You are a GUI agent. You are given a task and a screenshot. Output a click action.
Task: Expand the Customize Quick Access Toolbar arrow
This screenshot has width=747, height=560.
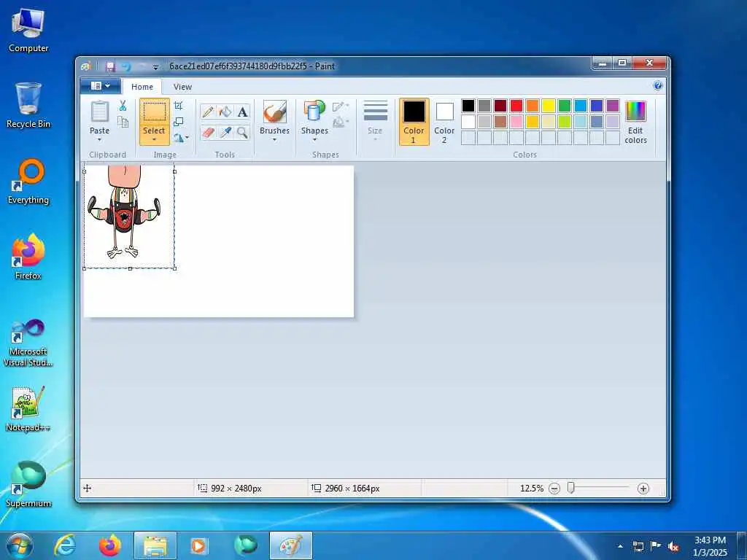[155, 67]
